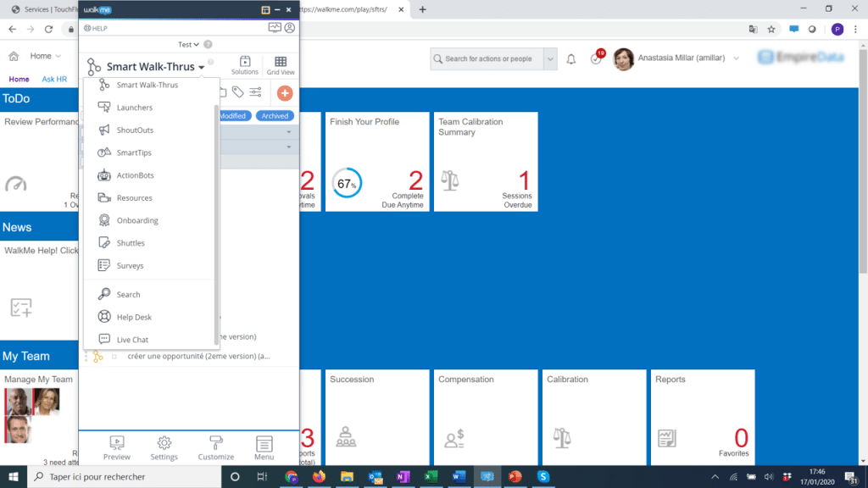Open the Solutions gallery icon
Image resolution: width=868 pixels, height=488 pixels.
(245, 65)
